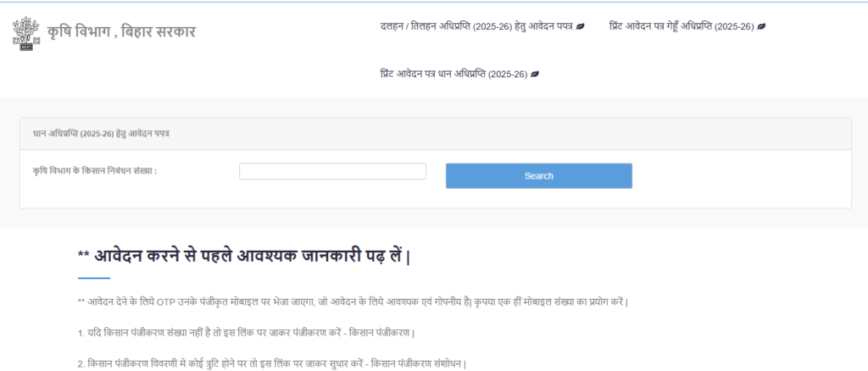Click the sentence यदि किसान पंजीकरण संख्या नहीं है
The height and width of the screenshot is (371, 868).
point(212,333)
